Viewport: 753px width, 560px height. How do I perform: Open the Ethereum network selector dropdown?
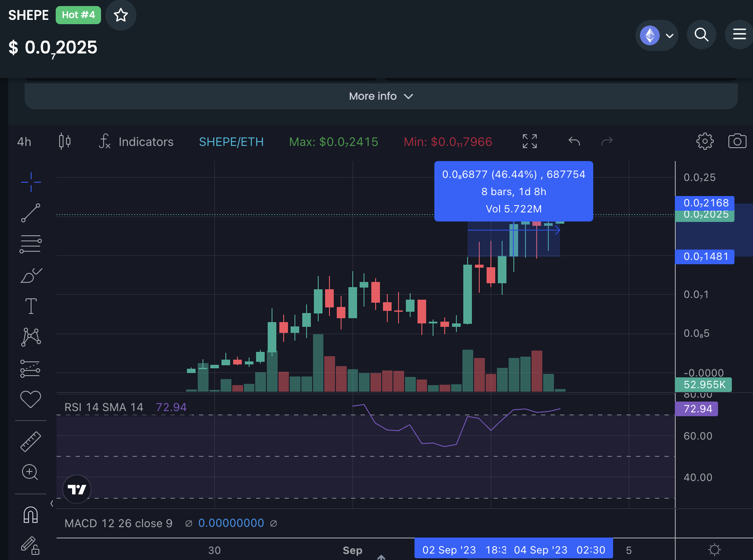coord(657,35)
